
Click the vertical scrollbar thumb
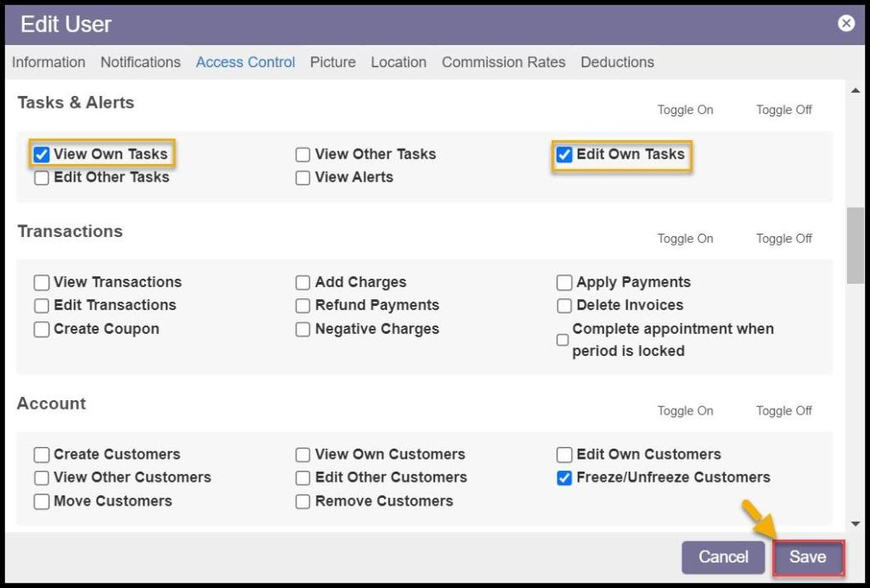click(855, 245)
